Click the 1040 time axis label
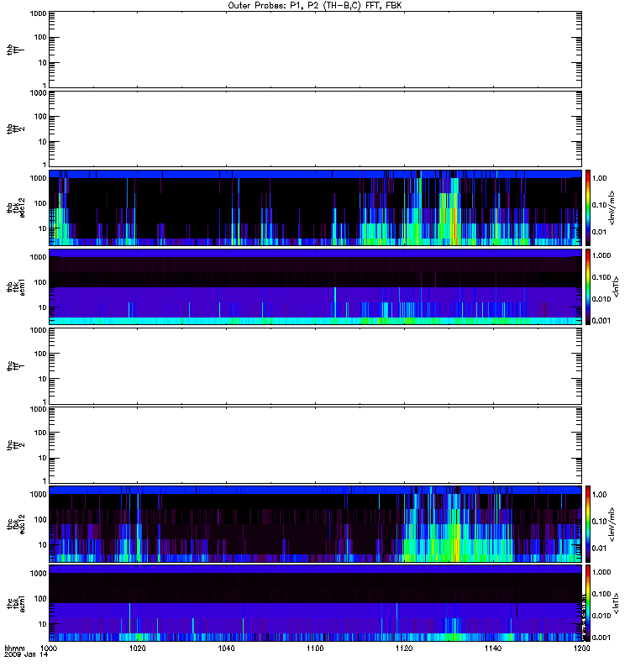 click(226, 648)
